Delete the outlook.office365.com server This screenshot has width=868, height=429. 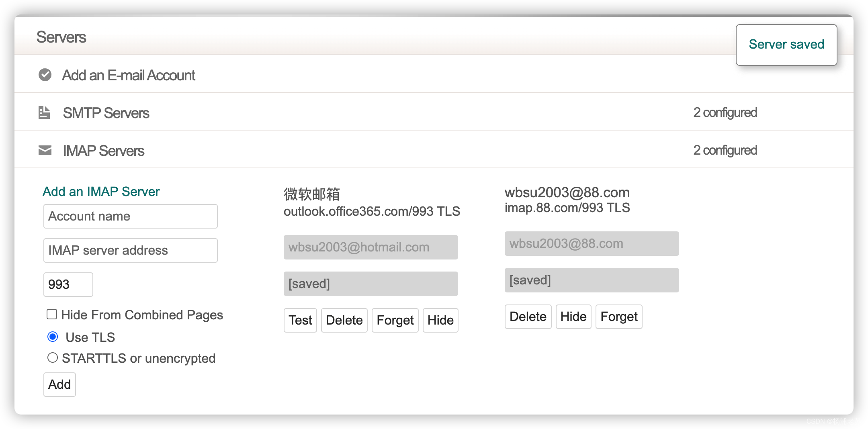[x=344, y=320]
